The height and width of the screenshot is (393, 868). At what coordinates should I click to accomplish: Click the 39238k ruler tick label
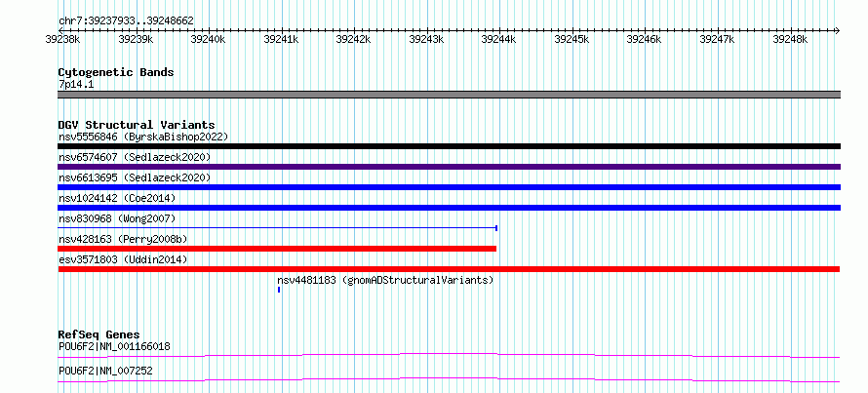coord(62,39)
